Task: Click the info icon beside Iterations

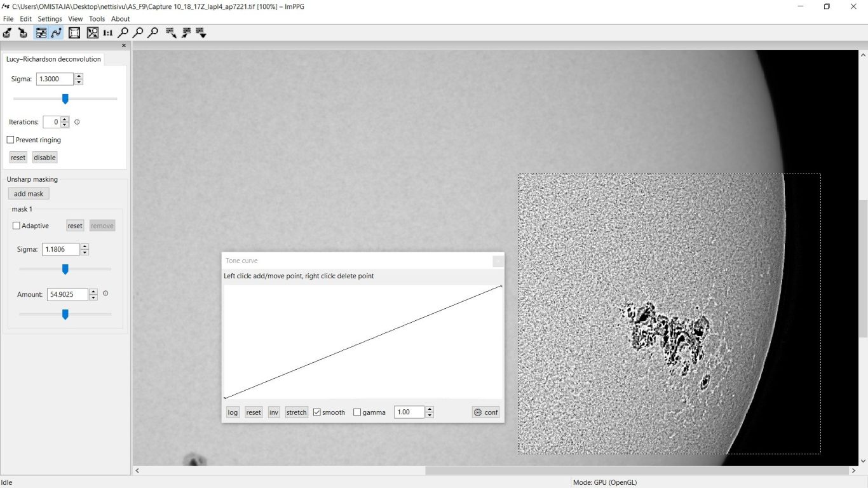Action: (77, 122)
